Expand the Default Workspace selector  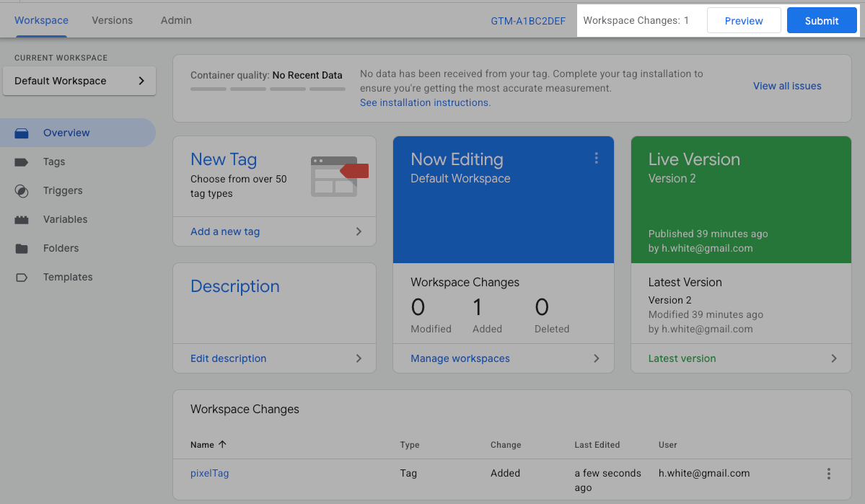pos(79,81)
